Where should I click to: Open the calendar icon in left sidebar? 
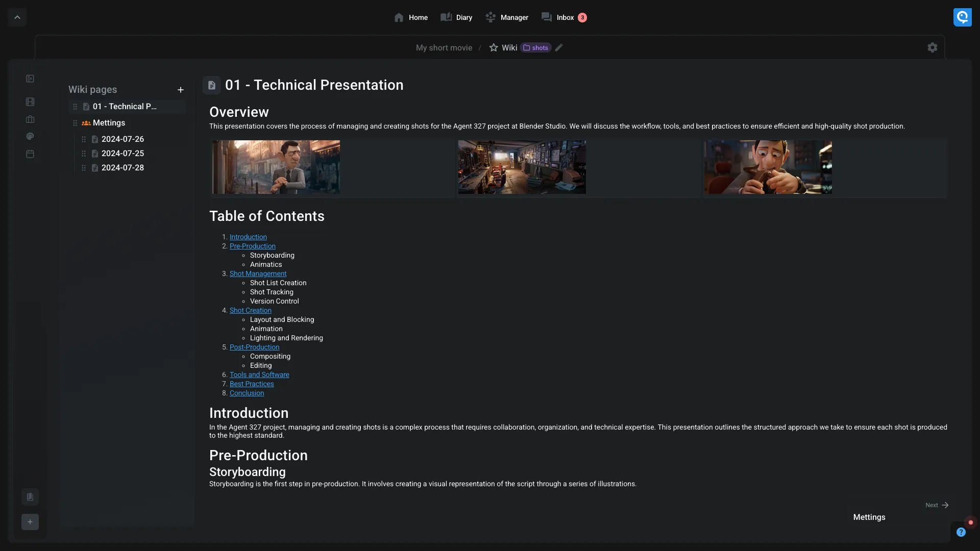(x=30, y=154)
